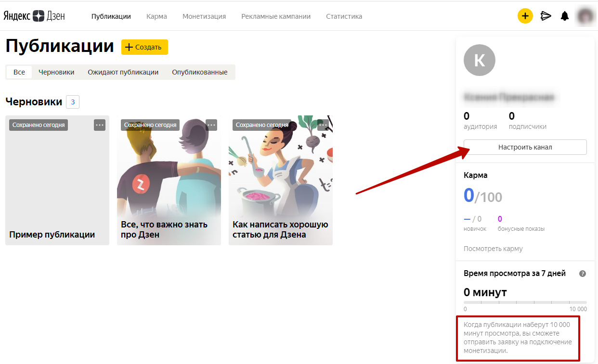Image resolution: width=598 pixels, height=364 pixels.
Task: Open three-dot menu on 'Как написать хорошую статью' card
Action: (323, 125)
